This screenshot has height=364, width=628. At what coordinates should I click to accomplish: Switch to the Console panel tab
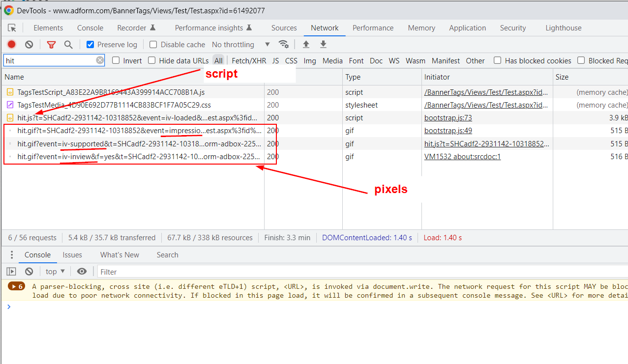90,28
